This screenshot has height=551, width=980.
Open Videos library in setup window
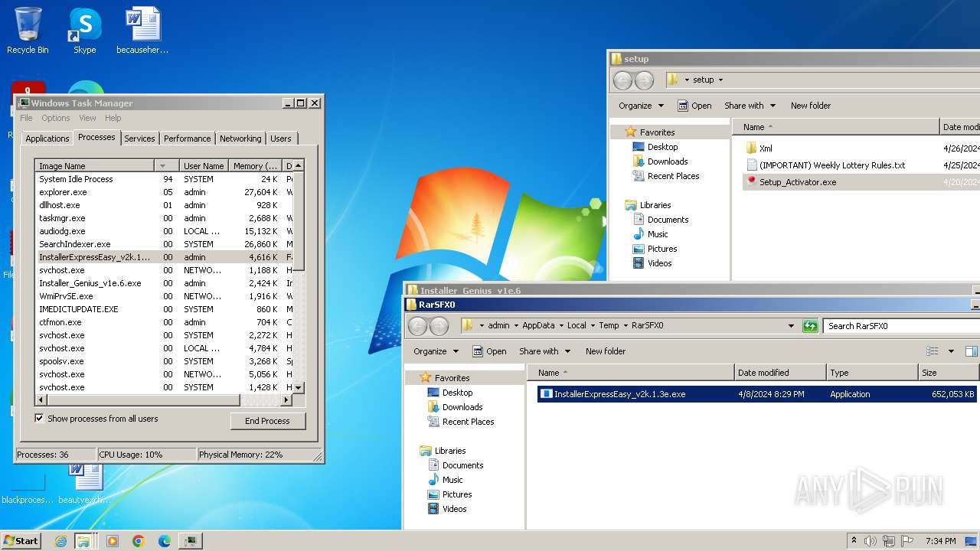659,263
